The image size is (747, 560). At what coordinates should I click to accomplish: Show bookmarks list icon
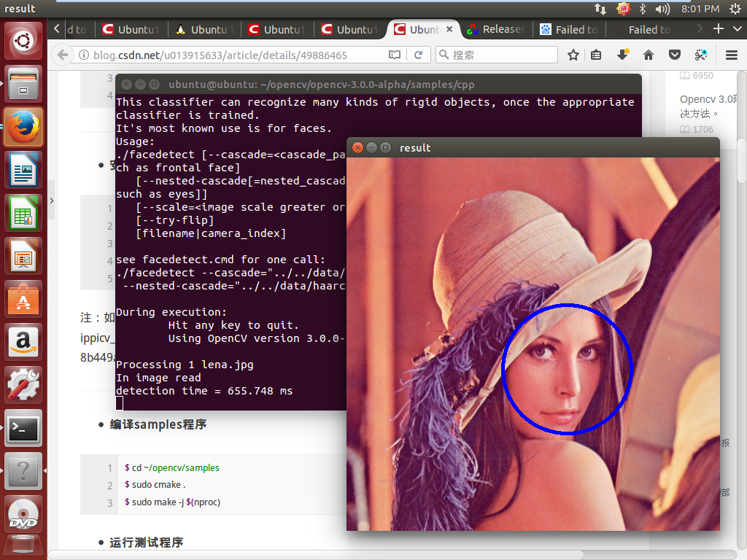pos(596,55)
